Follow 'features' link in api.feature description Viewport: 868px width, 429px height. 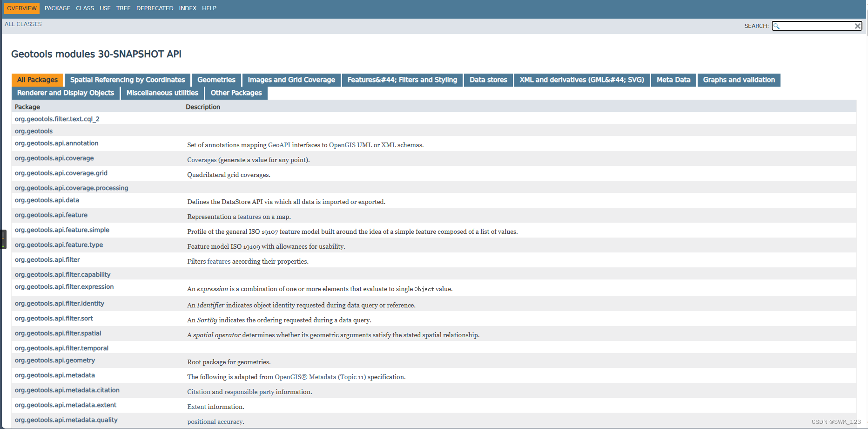[249, 217]
